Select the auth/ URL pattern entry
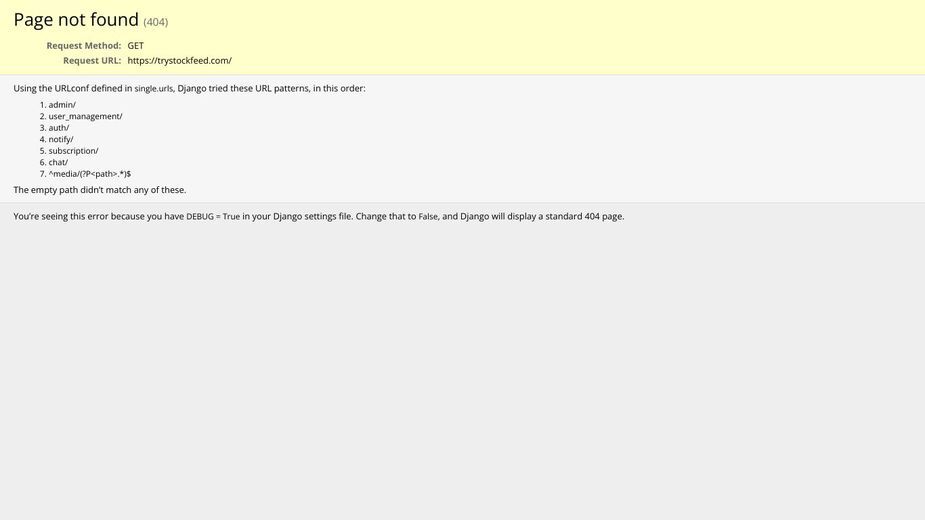925x520 pixels. point(59,127)
